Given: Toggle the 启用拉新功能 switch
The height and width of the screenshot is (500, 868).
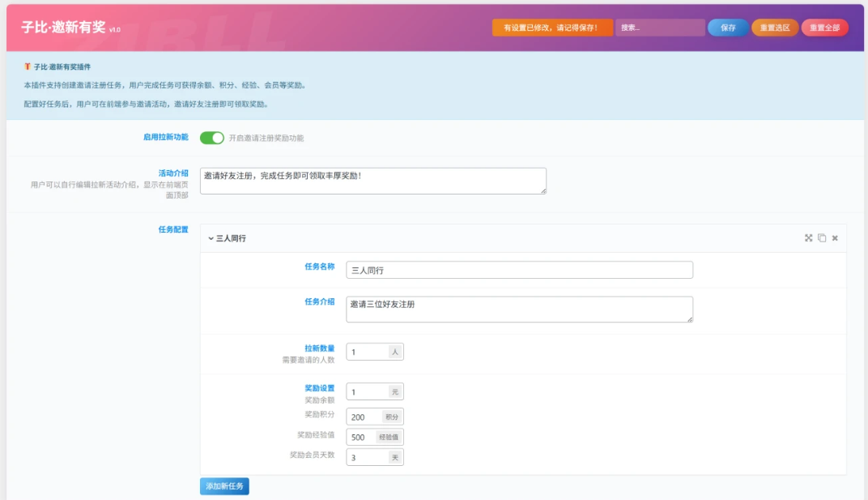Looking at the screenshot, I should [212, 138].
